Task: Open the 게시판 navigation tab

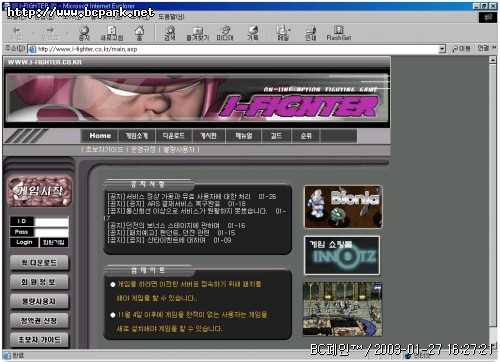Action: [x=209, y=136]
